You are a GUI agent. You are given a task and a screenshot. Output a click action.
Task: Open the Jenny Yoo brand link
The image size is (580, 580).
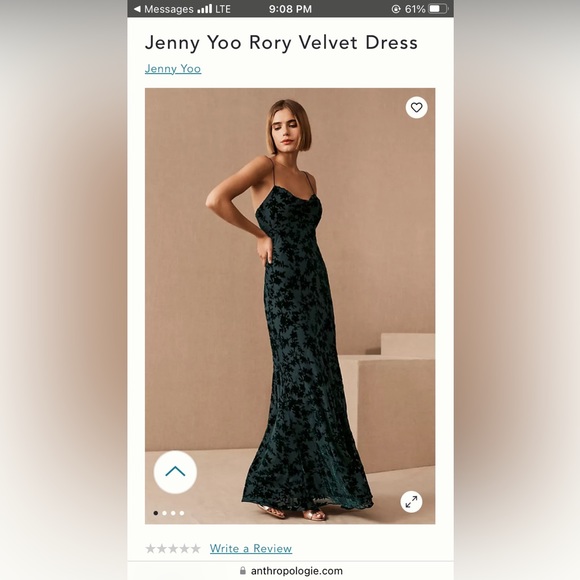(x=173, y=69)
